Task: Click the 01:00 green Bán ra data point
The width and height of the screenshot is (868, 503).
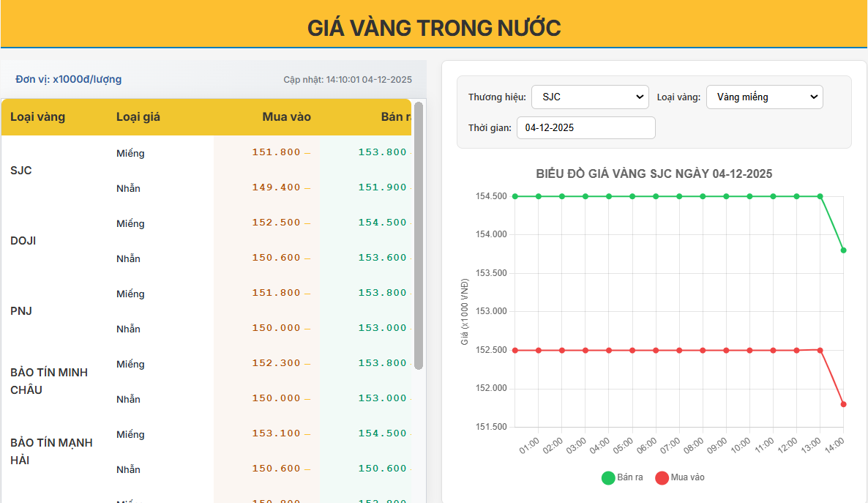Action: point(538,196)
